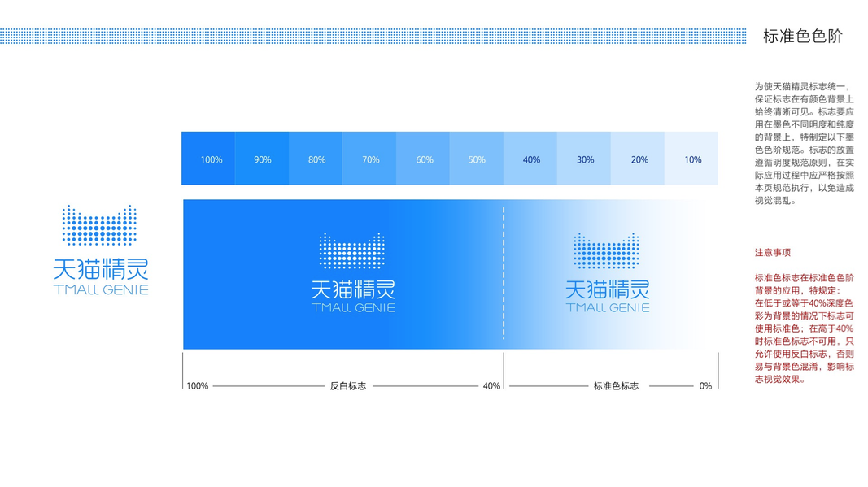Select the 10% palest blue swatch
Viewport: 868px width, 487px height.
[x=691, y=159]
